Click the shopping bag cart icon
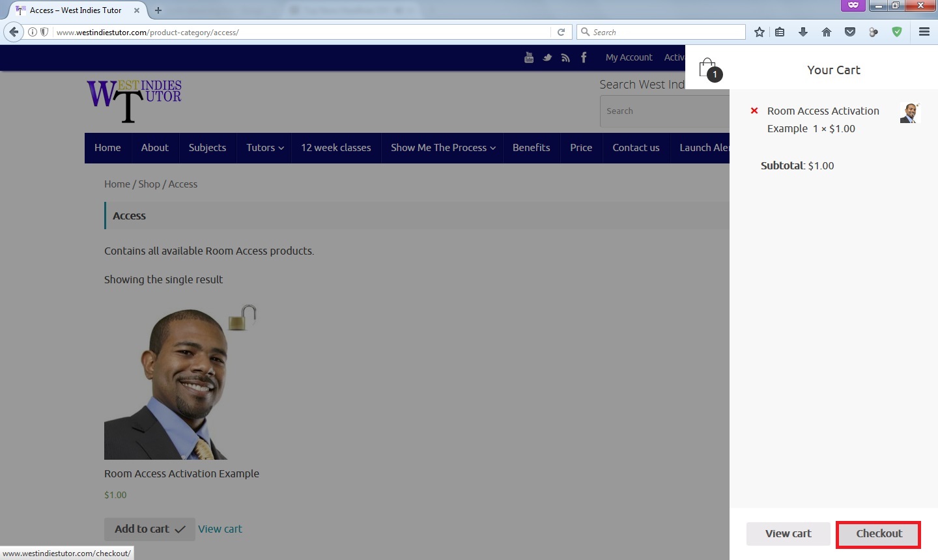 (708, 68)
